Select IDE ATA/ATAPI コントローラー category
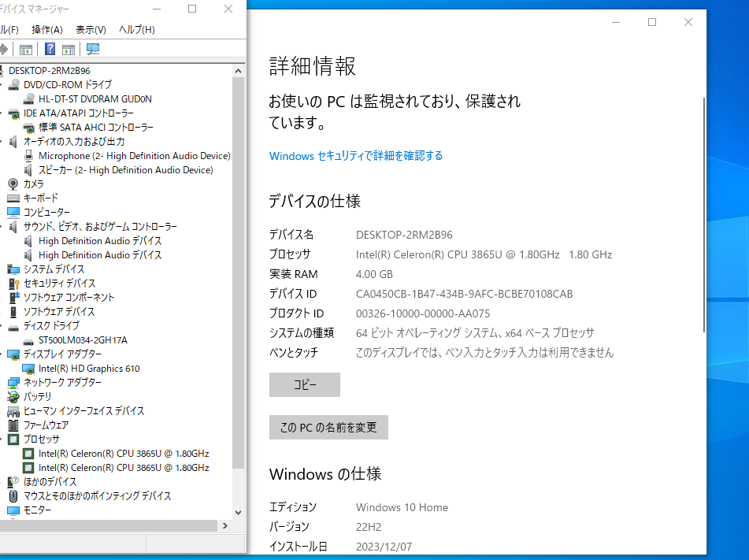 click(x=78, y=113)
